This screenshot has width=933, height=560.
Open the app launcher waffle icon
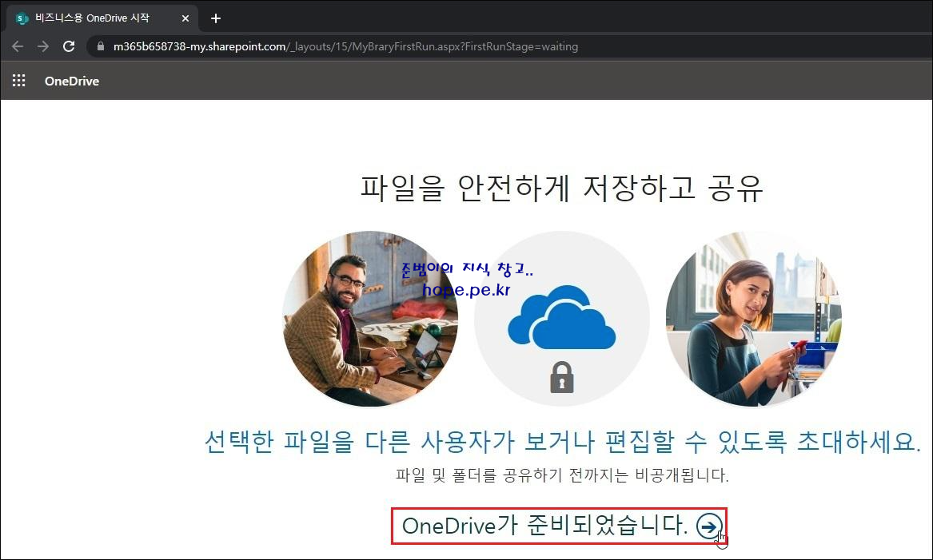[x=19, y=81]
